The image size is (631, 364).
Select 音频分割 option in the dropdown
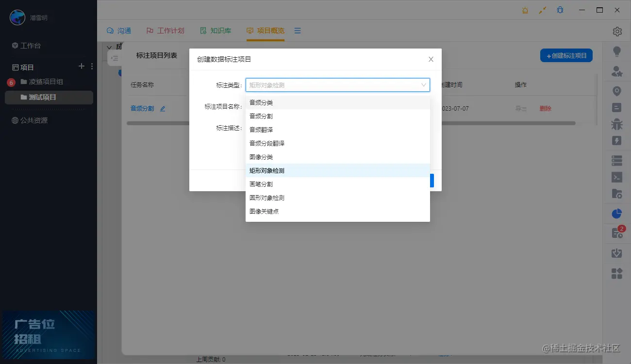pyautogui.click(x=338, y=116)
